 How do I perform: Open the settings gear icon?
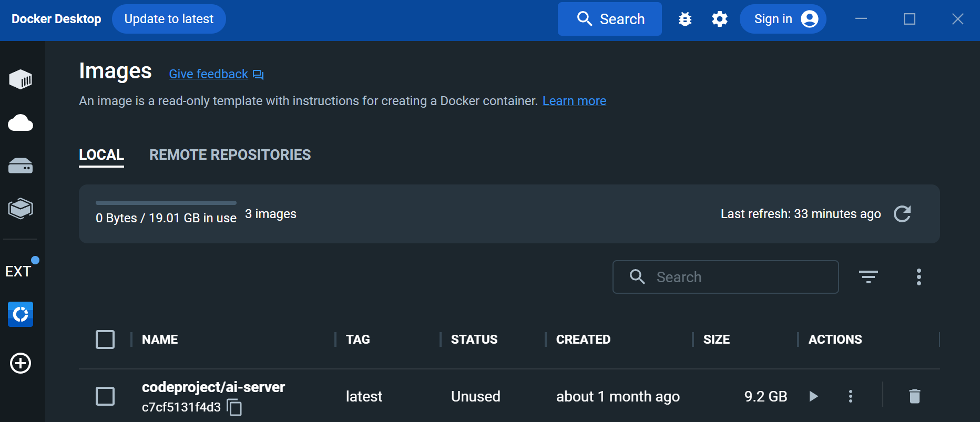point(720,19)
